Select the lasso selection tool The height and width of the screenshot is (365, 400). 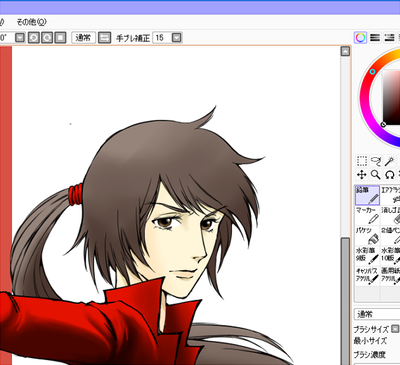click(376, 161)
